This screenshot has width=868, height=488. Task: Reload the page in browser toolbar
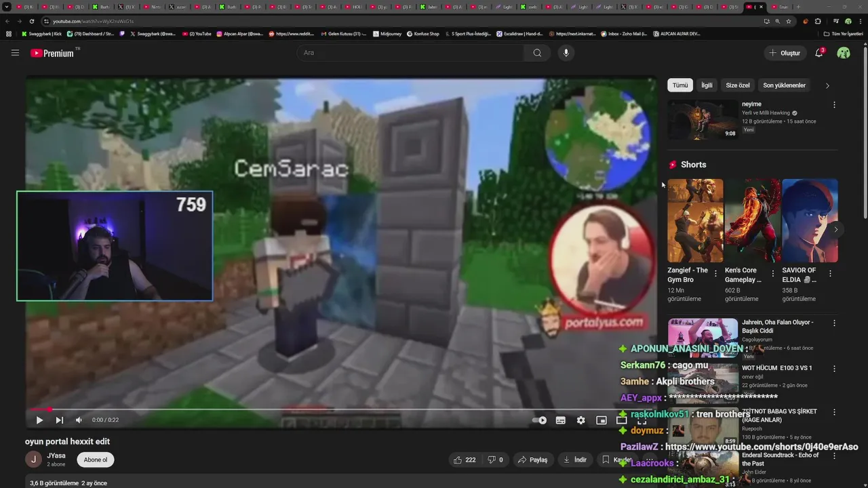click(x=31, y=21)
